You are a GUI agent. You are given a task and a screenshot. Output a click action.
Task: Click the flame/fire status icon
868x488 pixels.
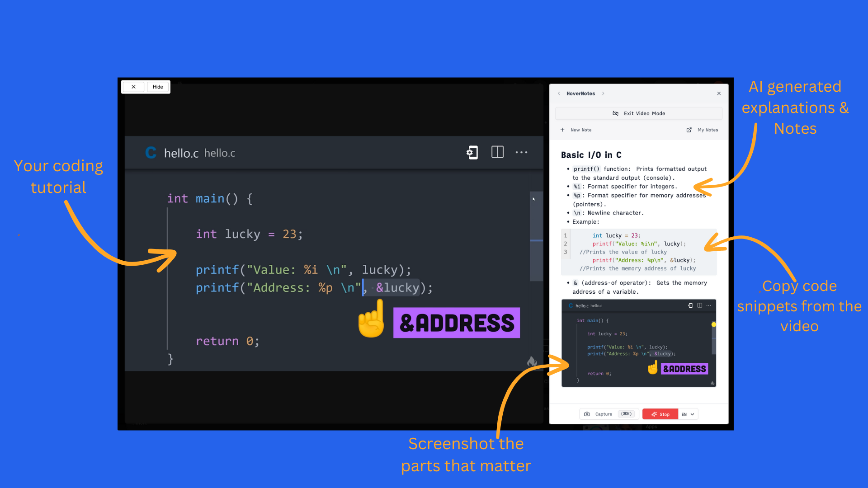(533, 361)
